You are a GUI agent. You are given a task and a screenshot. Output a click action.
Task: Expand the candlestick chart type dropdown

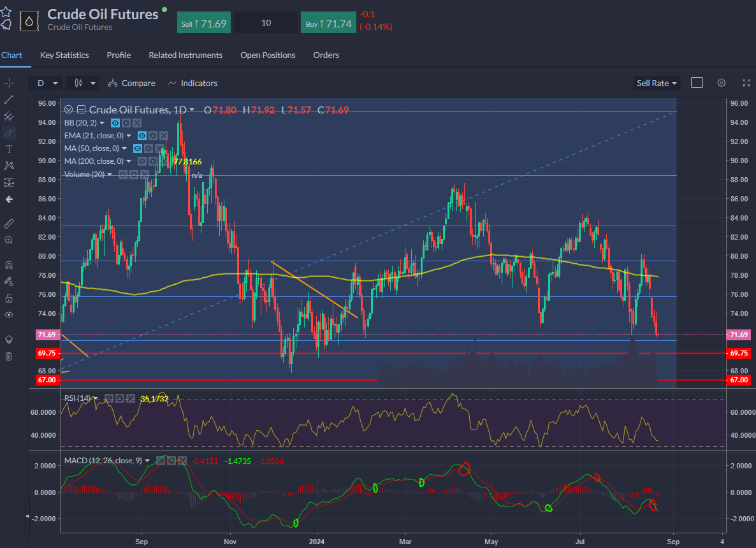pos(85,83)
